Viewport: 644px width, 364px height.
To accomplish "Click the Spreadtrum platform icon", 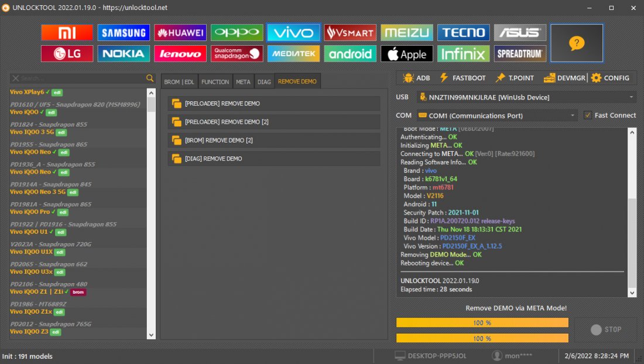I will pos(520,53).
